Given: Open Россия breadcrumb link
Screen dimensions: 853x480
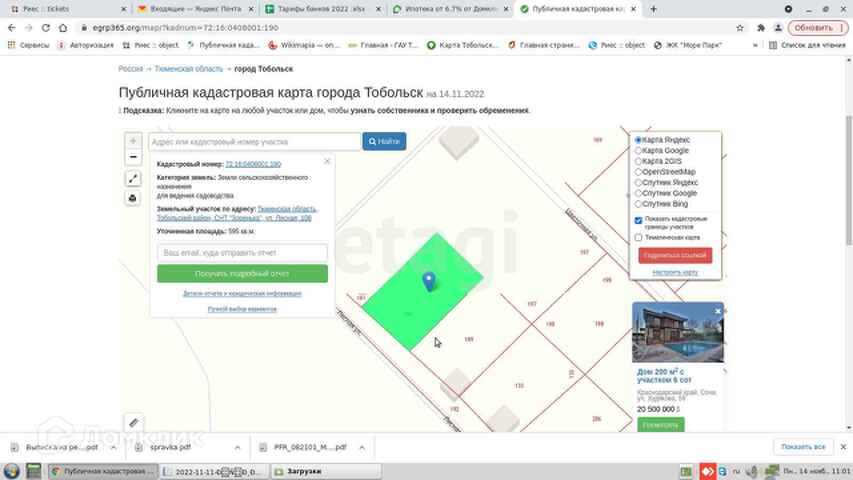Looking at the screenshot, I should [131, 69].
